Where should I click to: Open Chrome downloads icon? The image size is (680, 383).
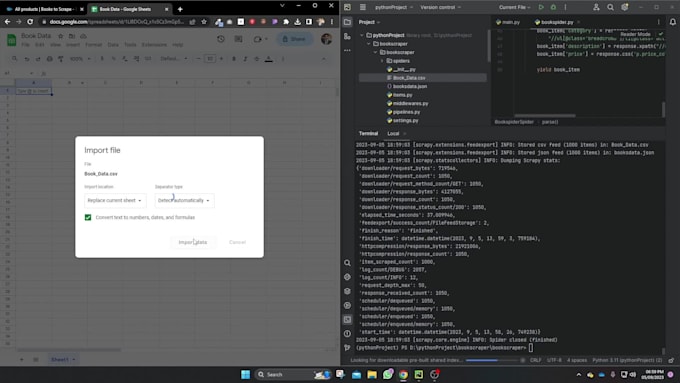coord(298,22)
